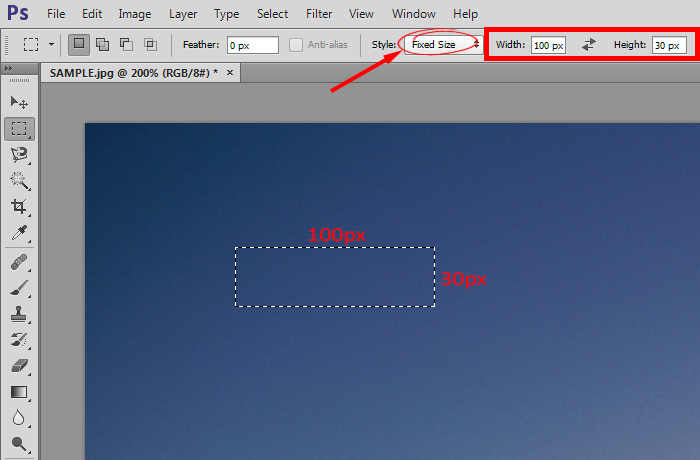Click the Width label
The width and height of the screenshot is (700, 460).
click(510, 45)
